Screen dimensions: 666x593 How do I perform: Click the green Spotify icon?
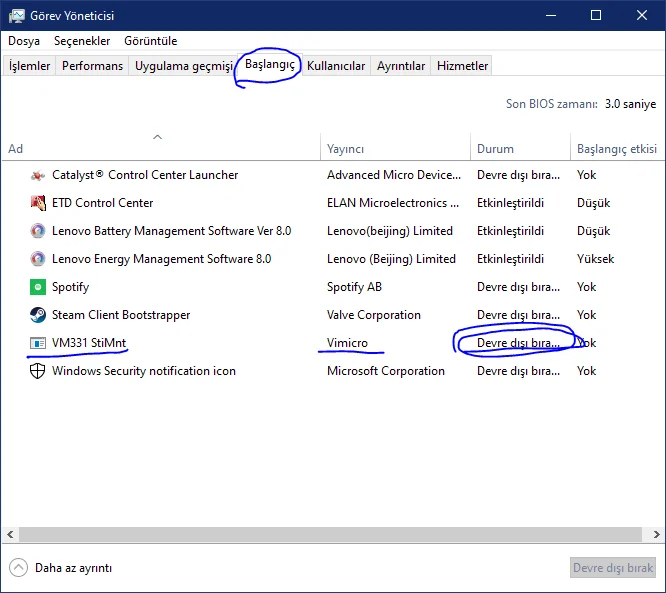point(38,287)
